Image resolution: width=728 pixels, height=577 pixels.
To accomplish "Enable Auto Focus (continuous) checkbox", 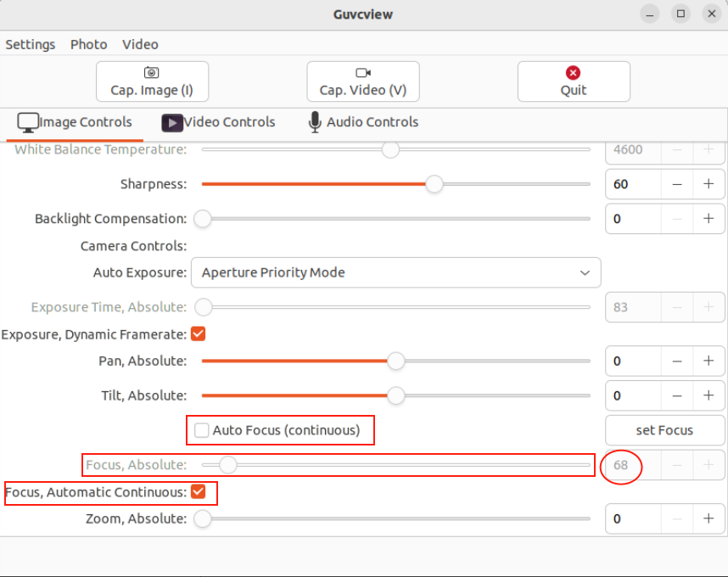I will pos(201,430).
